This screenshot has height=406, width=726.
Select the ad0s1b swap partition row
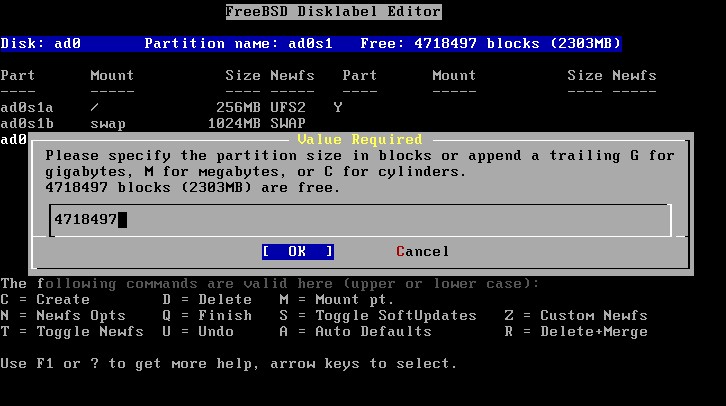coord(153,124)
